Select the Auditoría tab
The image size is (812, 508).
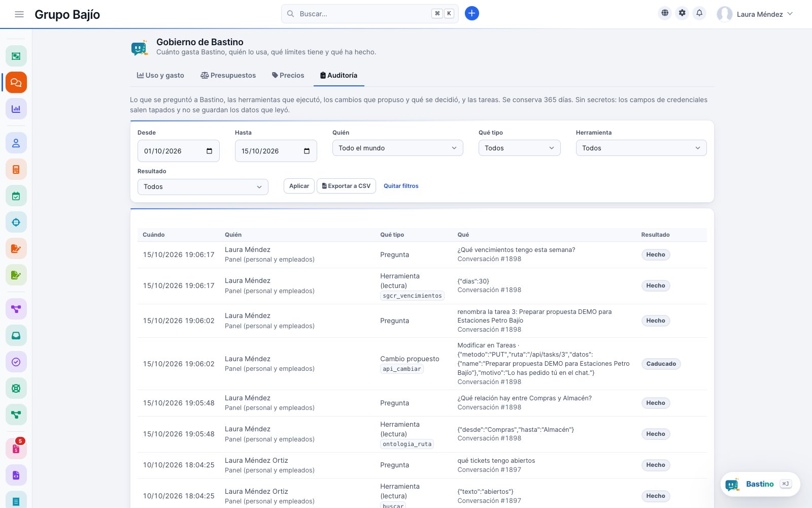point(339,75)
